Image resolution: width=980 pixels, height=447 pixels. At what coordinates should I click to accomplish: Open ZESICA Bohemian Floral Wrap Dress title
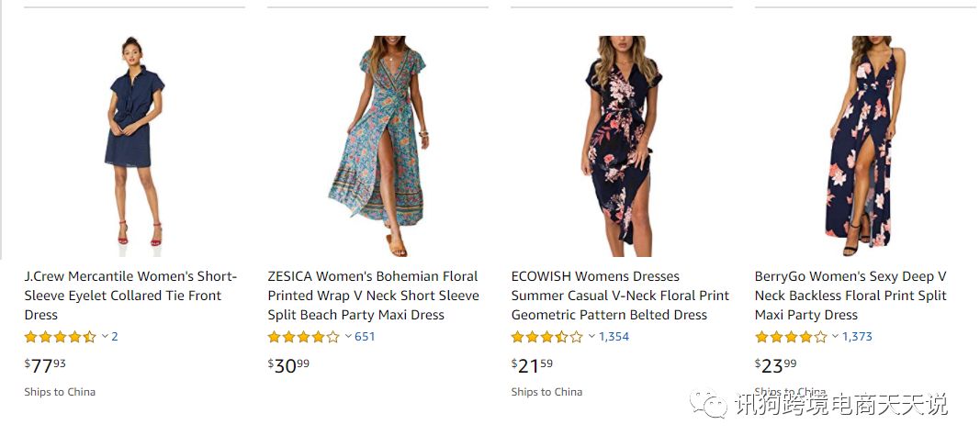point(373,296)
